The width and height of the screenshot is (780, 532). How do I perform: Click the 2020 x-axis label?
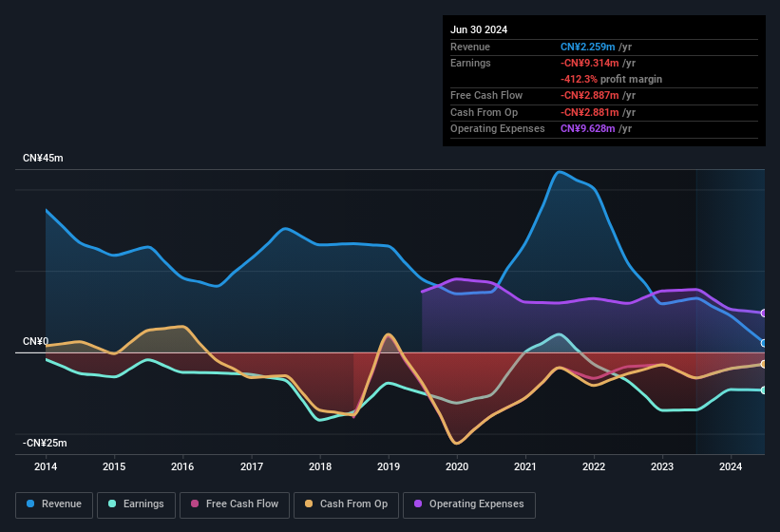(x=457, y=466)
